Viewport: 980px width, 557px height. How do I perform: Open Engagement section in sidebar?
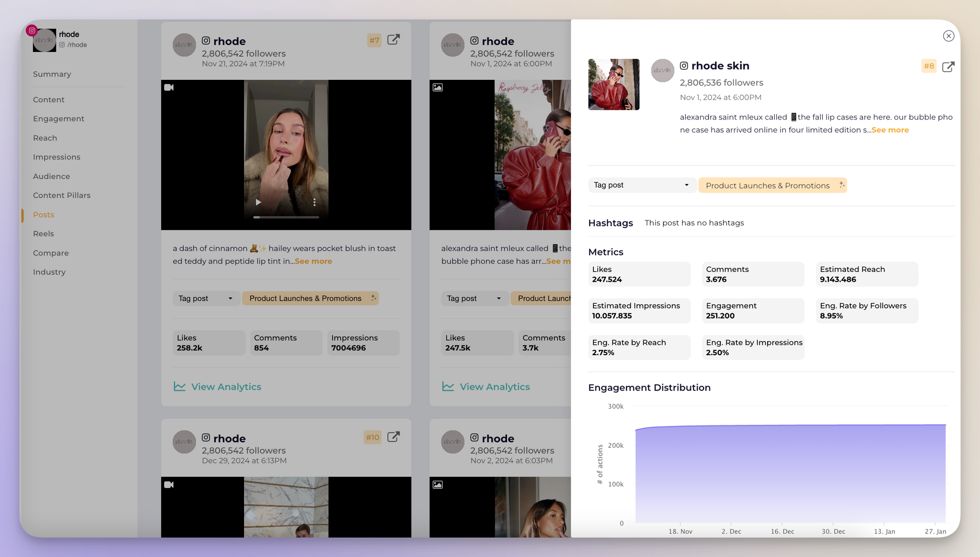(x=58, y=119)
